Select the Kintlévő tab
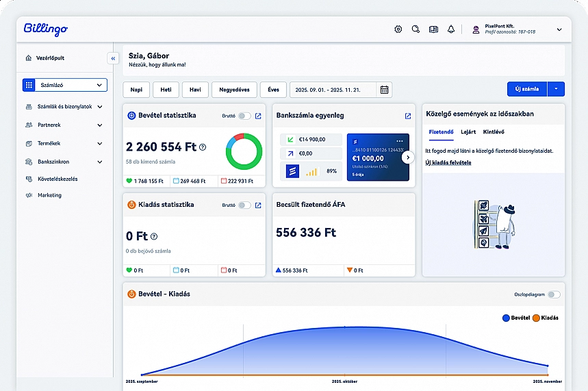Image resolution: width=588 pixels, height=391 pixels. tap(494, 131)
